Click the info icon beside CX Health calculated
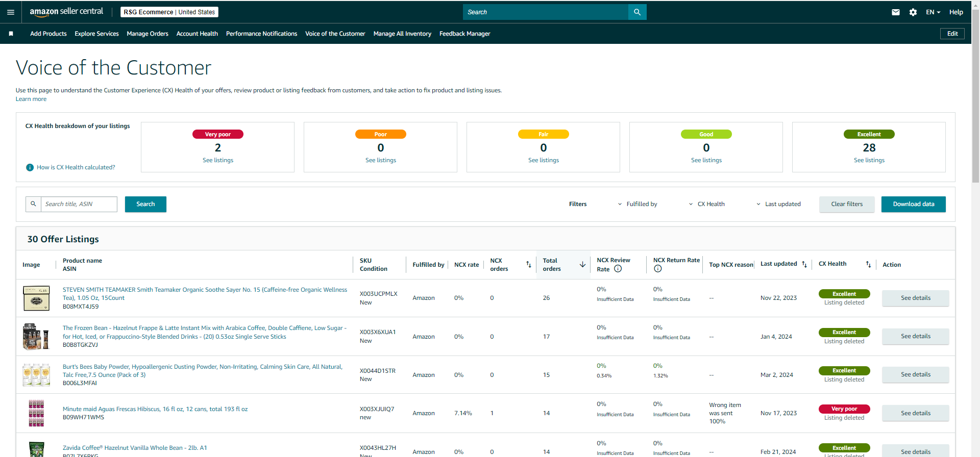Screen dimensions: 980x457 [x=30, y=167]
